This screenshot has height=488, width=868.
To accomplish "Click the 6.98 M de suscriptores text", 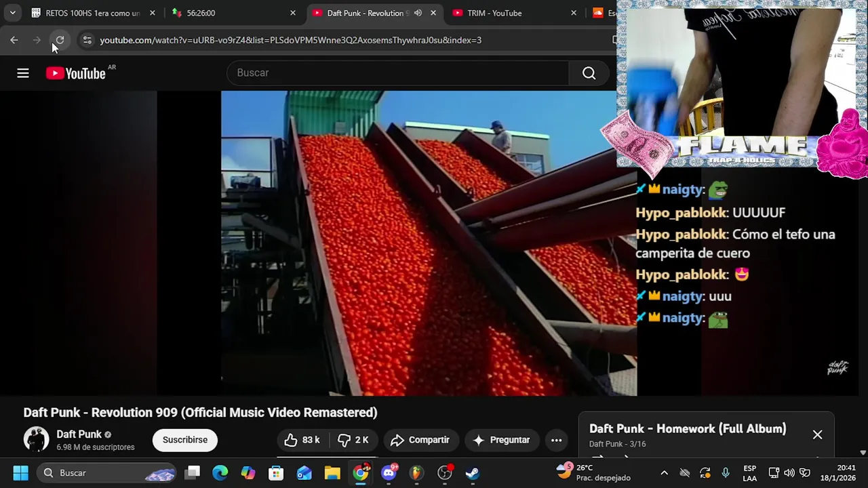I will [x=96, y=447].
